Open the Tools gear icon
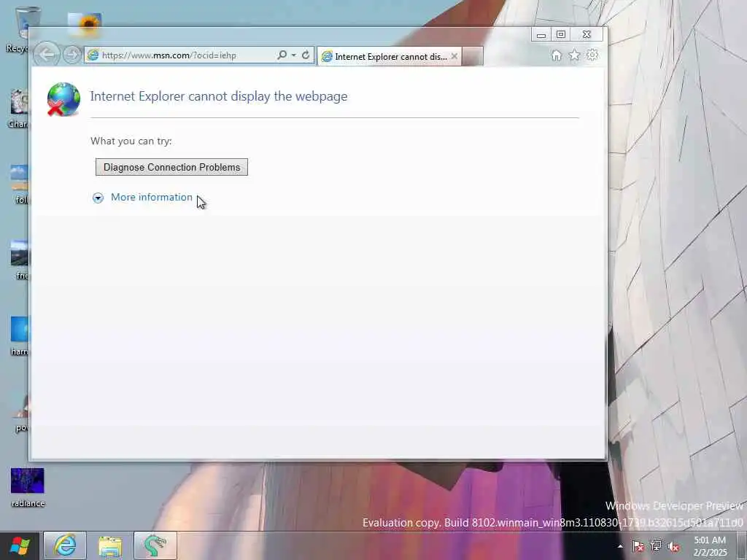This screenshot has width=747, height=560. (592, 55)
